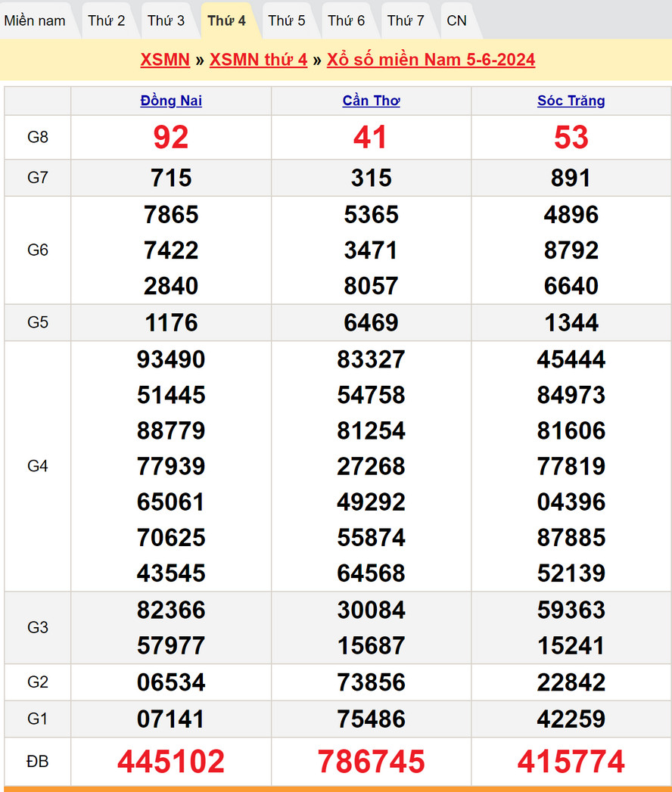The height and width of the screenshot is (792, 672).
Task: Click the G8 number 92 for Đồng Nai
Action: pyautogui.click(x=171, y=137)
